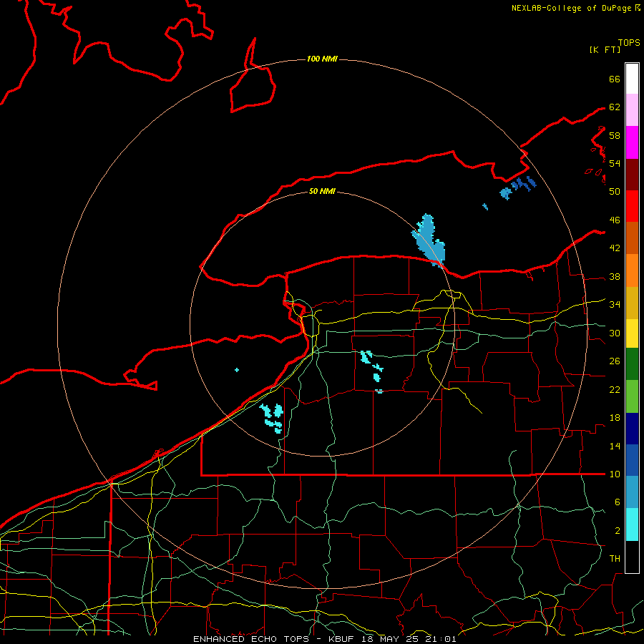Click the light green legend band
The width and height of the screenshot is (644, 644).
click(632, 396)
